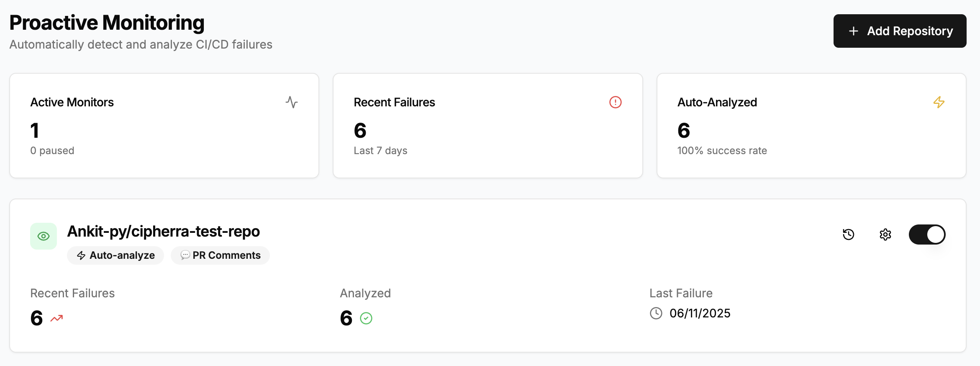Screen dimensions: 980x366
Task: Click the activity pulse icon on Active Monitors card
Action: tap(292, 102)
